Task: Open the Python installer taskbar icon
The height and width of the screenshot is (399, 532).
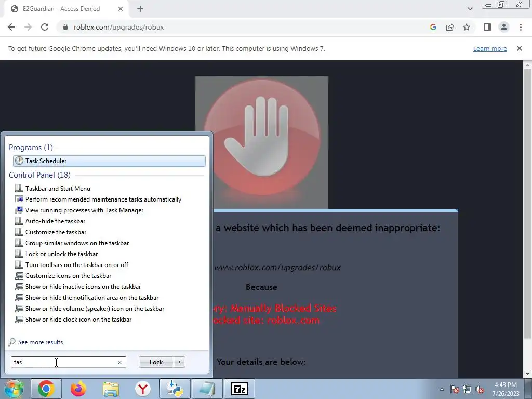Action: 175,389
